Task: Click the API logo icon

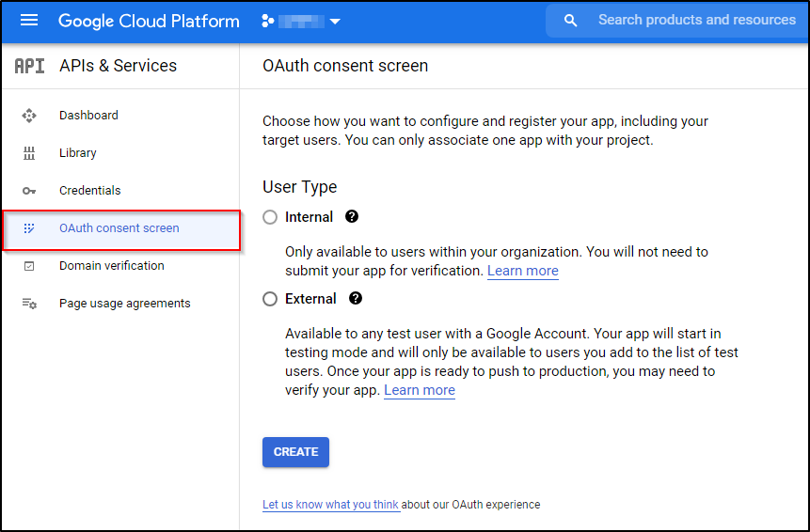Action: tap(29, 66)
